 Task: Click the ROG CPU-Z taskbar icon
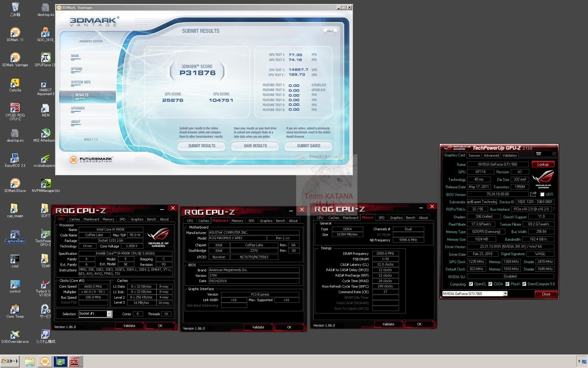coord(74,362)
